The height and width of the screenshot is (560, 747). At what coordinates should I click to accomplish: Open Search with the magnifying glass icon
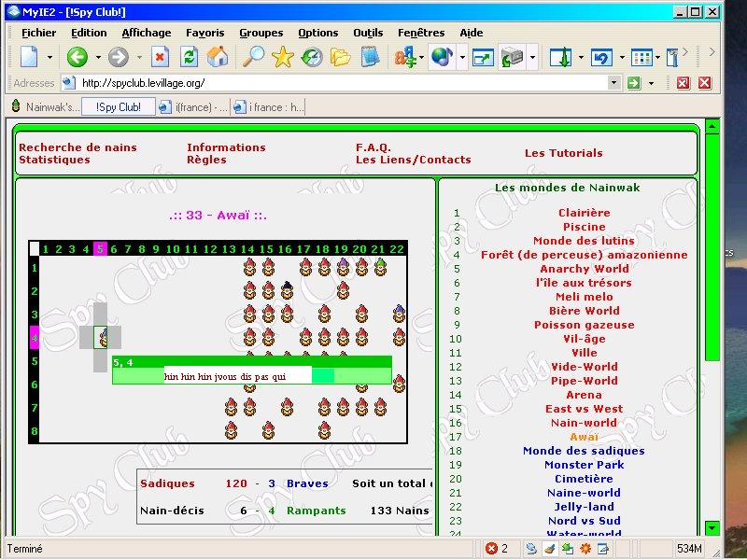click(x=253, y=57)
